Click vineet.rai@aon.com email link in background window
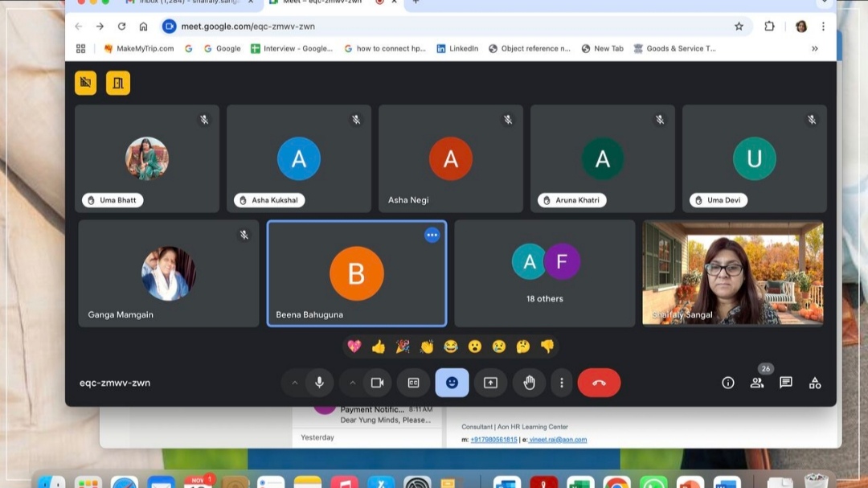 (x=558, y=440)
